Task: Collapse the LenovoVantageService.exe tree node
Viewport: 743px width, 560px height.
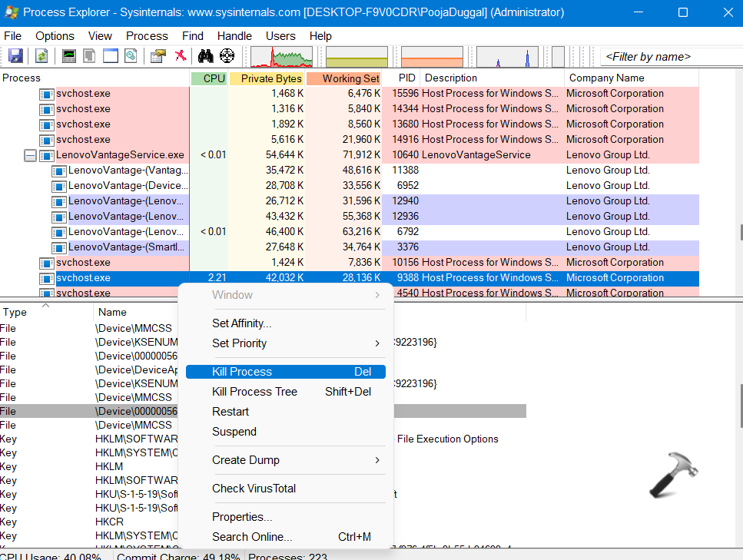Action: [x=31, y=155]
